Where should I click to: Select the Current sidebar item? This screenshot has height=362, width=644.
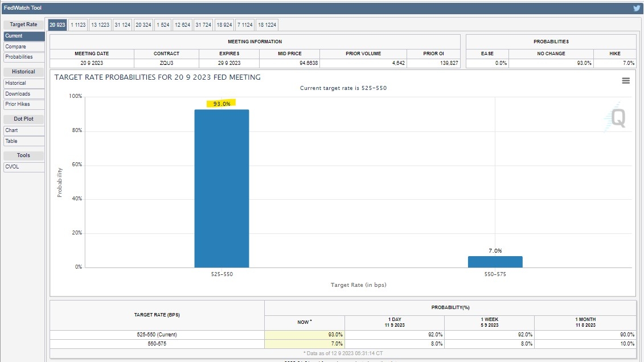[x=23, y=36]
